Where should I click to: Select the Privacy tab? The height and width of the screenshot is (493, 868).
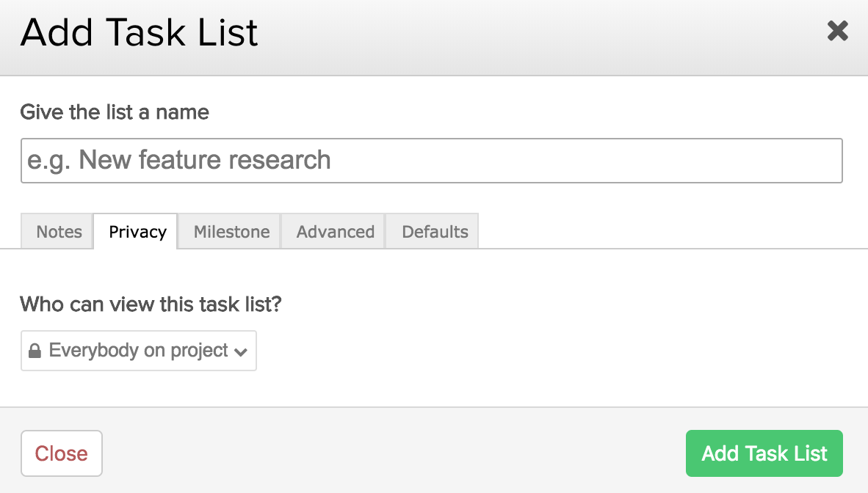137,232
